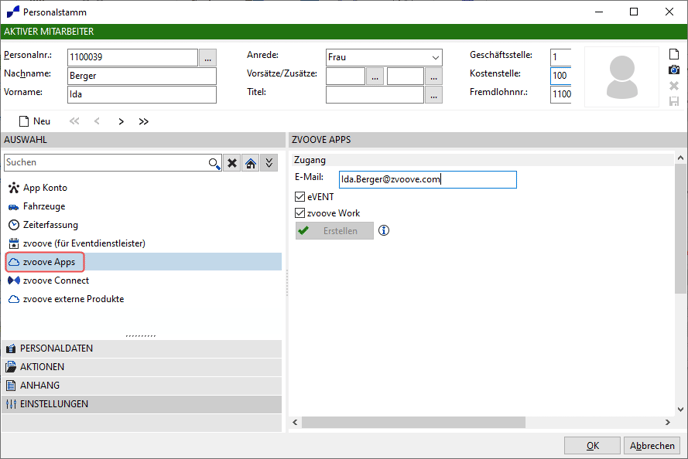Click the E-Mail input field
The height and width of the screenshot is (459, 688).
428,179
